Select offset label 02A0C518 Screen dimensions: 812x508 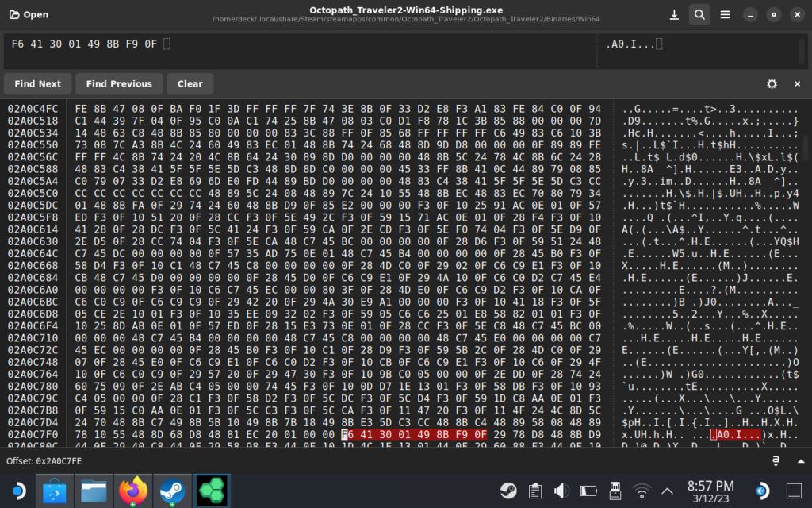pos(33,121)
